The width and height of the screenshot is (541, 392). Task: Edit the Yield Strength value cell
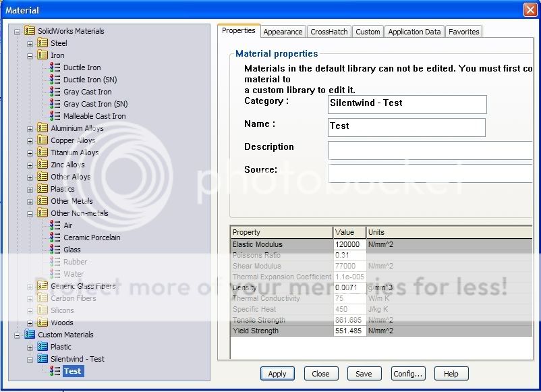point(349,331)
